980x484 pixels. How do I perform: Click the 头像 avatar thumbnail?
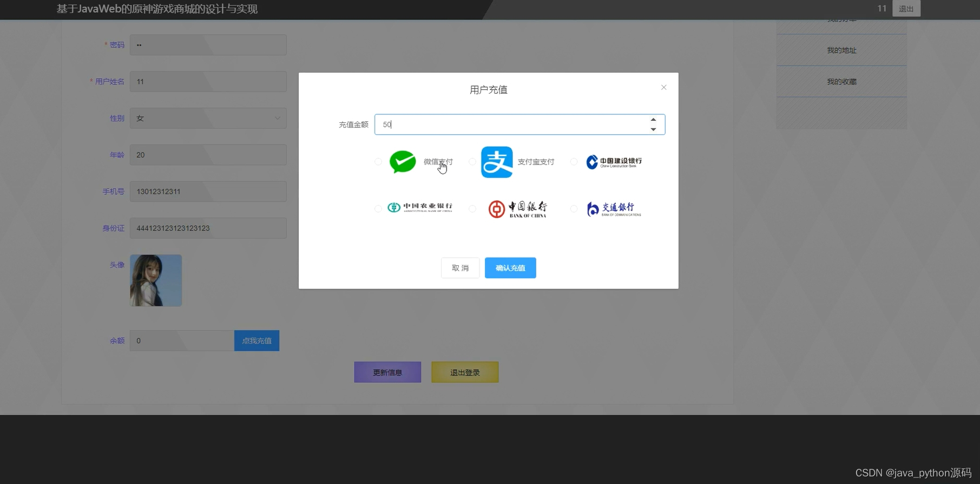[x=156, y=280]
